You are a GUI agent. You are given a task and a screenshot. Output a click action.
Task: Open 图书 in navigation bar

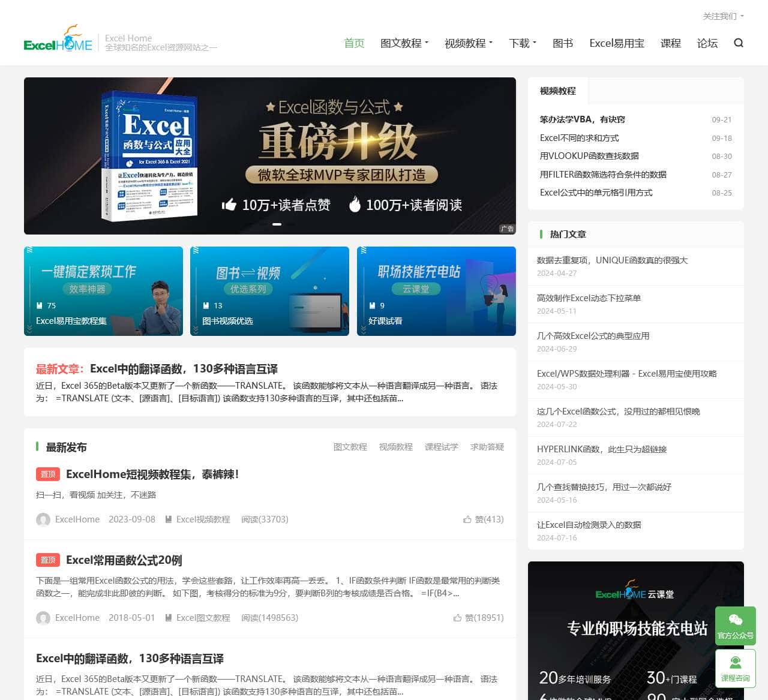[x=563, y=43]
